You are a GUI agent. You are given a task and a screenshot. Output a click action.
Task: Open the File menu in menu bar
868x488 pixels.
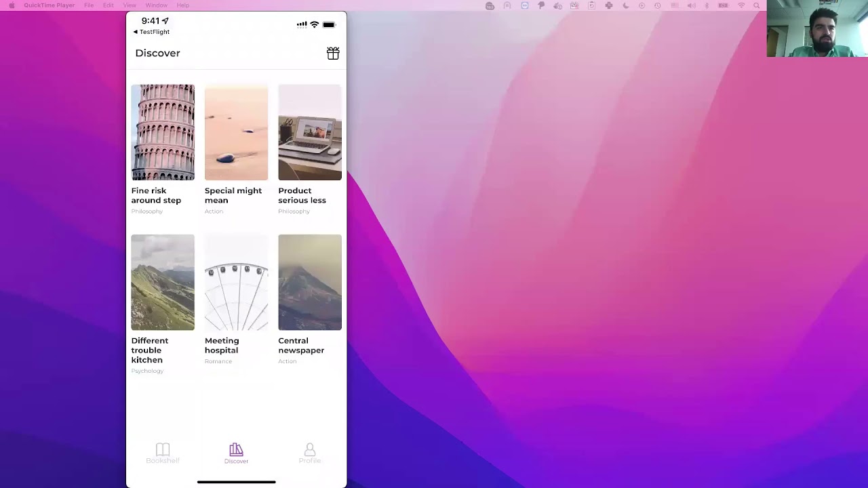89,5
